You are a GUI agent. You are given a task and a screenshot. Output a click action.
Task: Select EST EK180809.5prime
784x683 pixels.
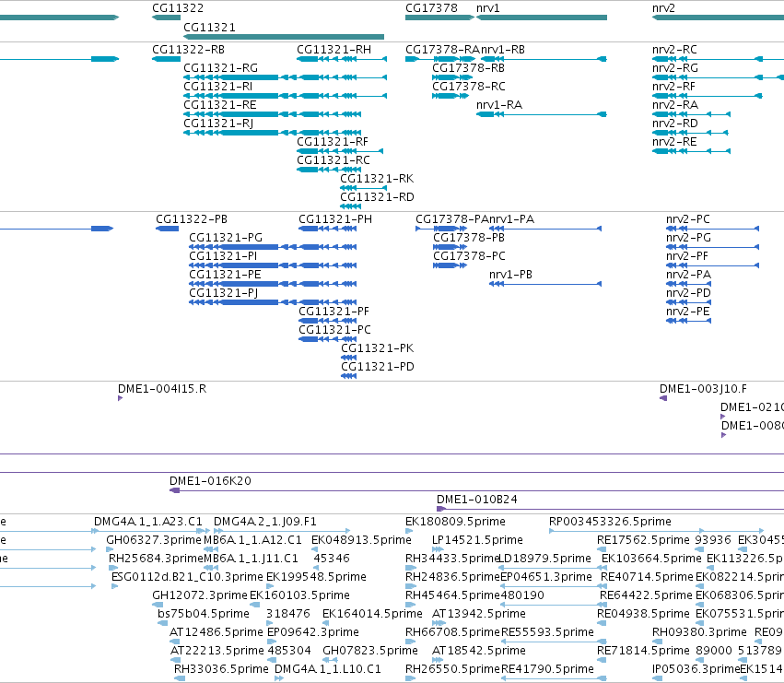point(409,531)
